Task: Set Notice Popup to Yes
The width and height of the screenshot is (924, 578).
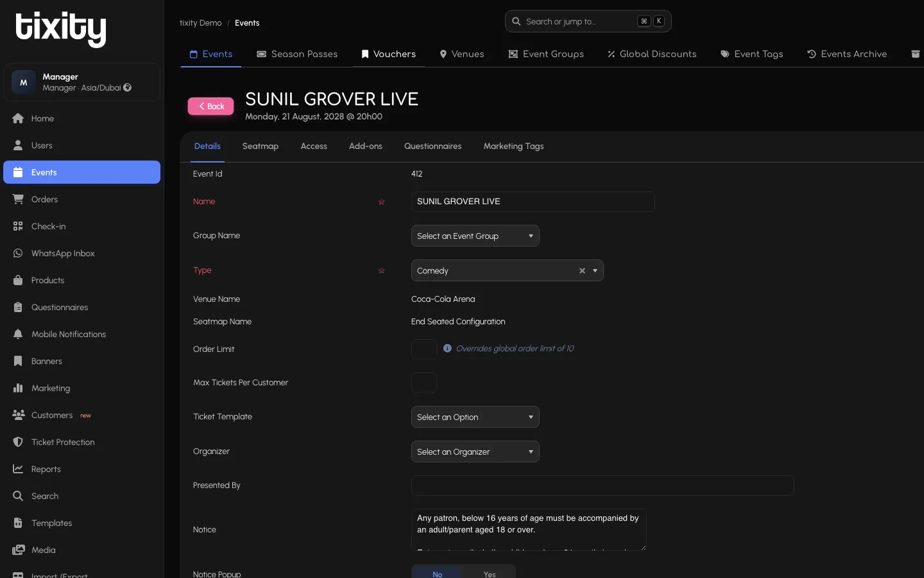Action: coord(490,574)
